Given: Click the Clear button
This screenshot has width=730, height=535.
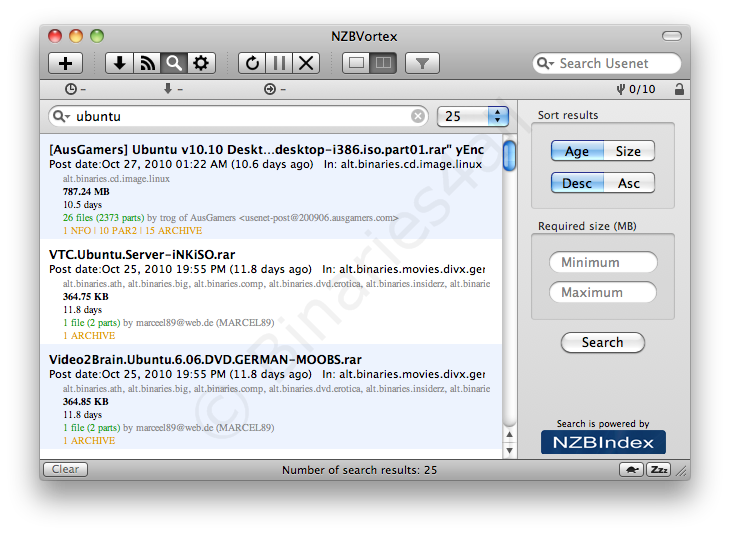Looking at the screenshot, I should click(x=65, y=469).
